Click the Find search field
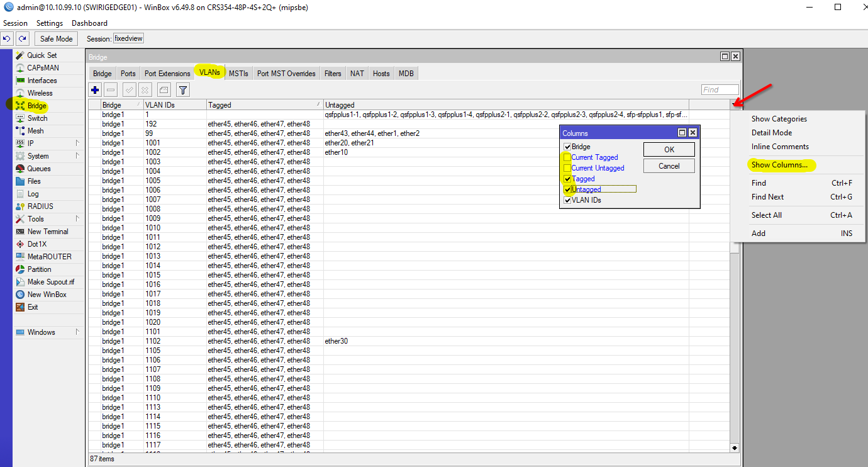The image size is (868, 467). click(x=720, y=90)
